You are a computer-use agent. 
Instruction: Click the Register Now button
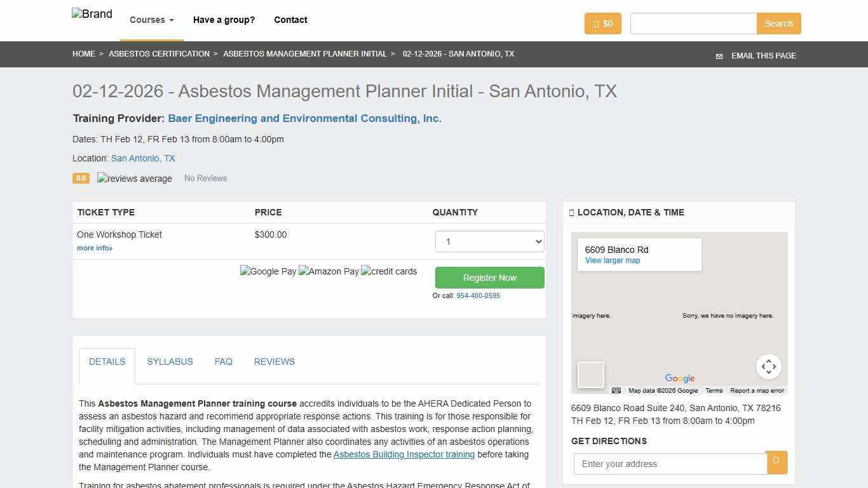(489, 278)
